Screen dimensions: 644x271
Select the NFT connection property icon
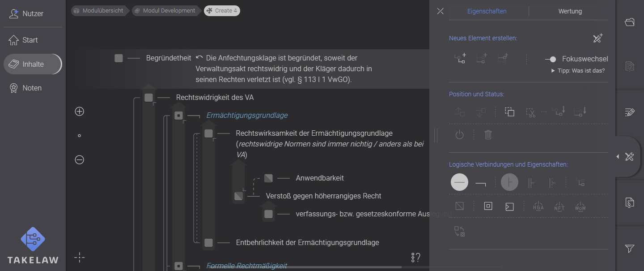click(559, 206)
